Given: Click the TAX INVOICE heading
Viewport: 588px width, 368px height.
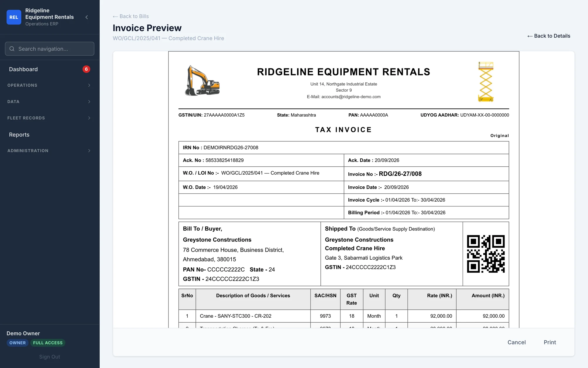Looking at the screenshot, I should (x=344, y=130).
